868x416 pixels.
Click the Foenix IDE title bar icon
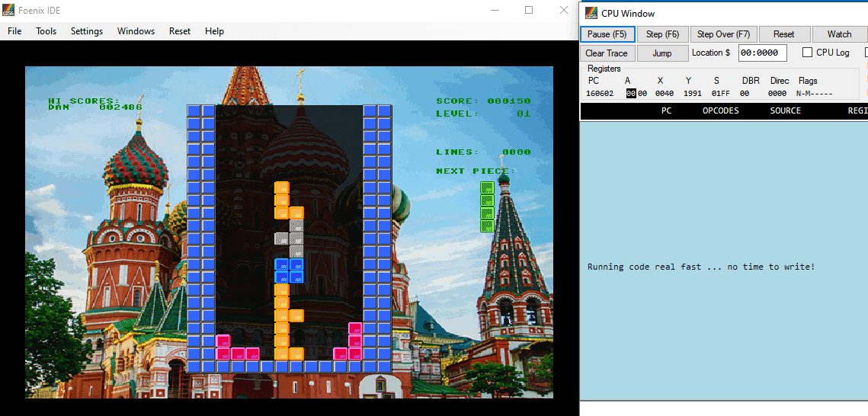click(x=9, y=10)
